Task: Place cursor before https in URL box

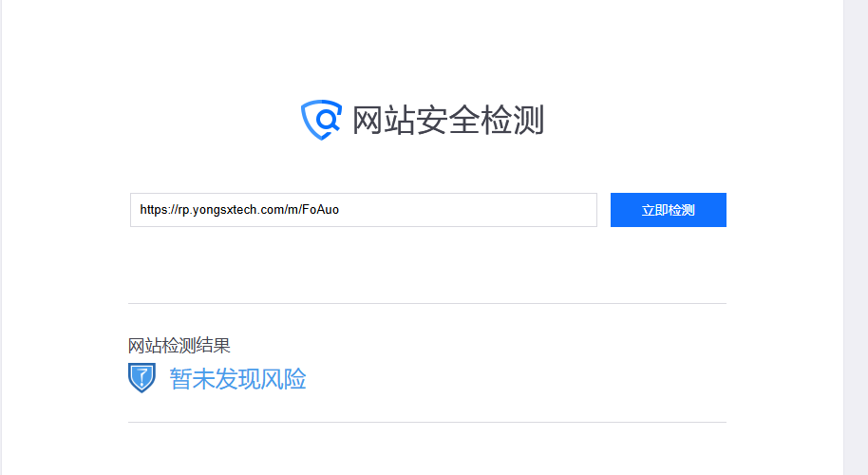Action: point(140,210)
